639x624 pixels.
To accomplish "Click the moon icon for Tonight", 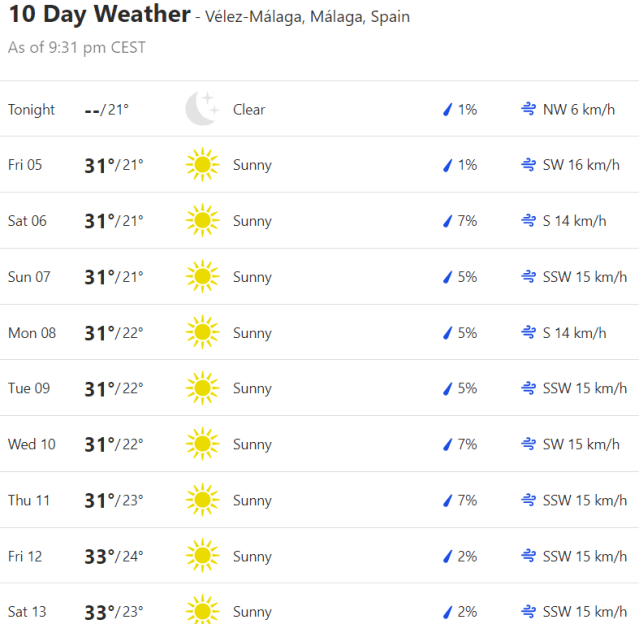I will pyautogui.click(x=201, y=109).
